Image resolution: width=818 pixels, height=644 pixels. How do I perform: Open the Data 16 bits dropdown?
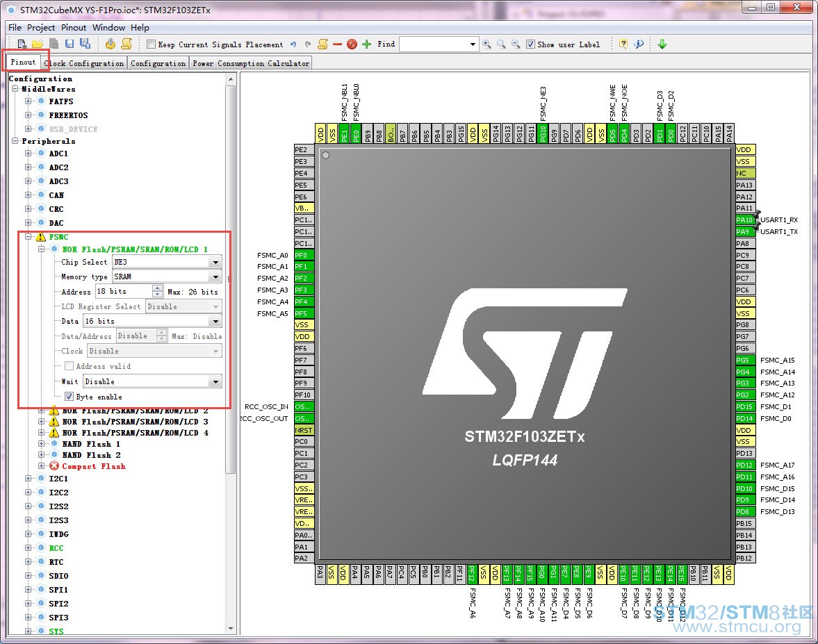pos(215,321)
